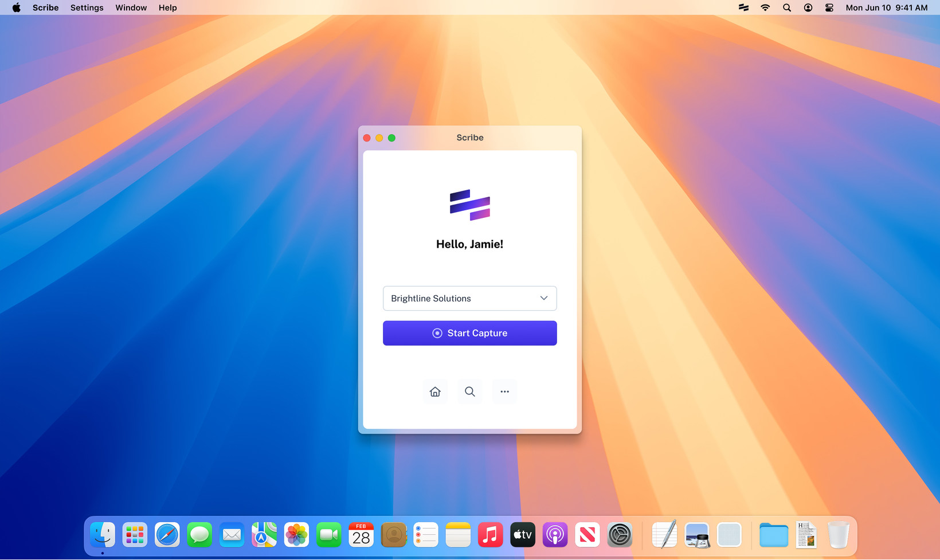Open Reminders from the Dock
The image size is (940, 560).
(x=426, y=535)
